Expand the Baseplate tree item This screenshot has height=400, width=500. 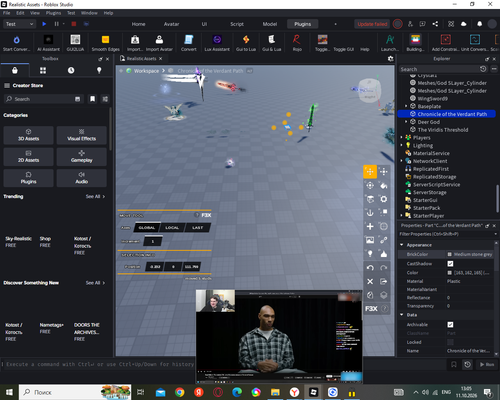[x=406, y=106]
